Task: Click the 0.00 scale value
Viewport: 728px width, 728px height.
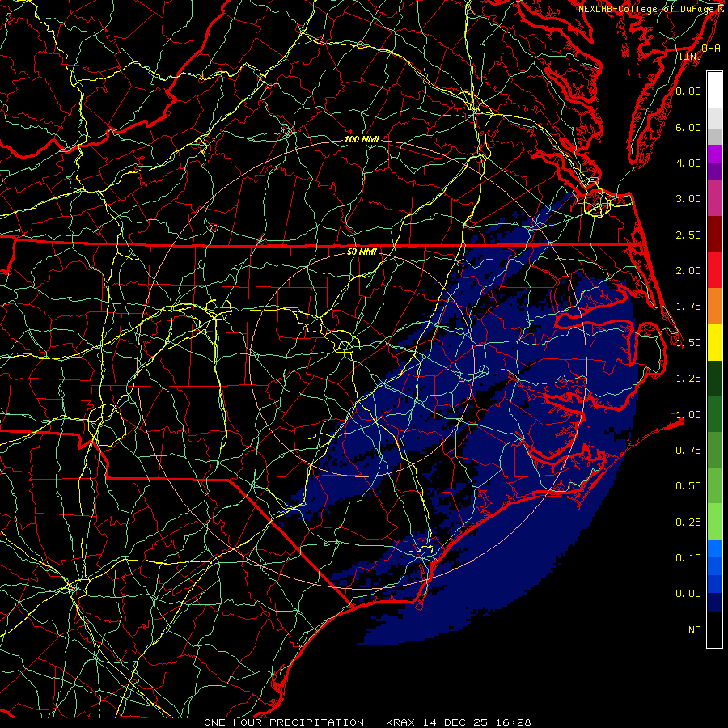Action: point(688,594)
